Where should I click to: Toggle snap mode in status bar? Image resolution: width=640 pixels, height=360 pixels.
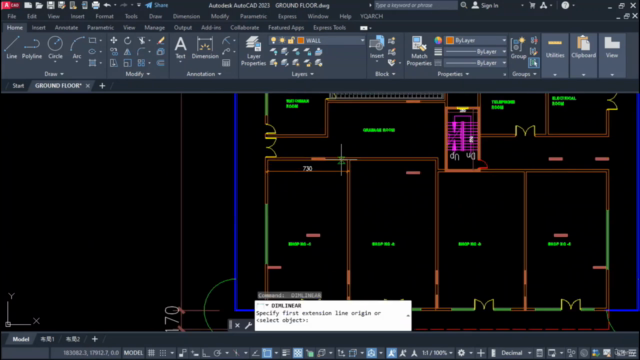pos(163,353)
